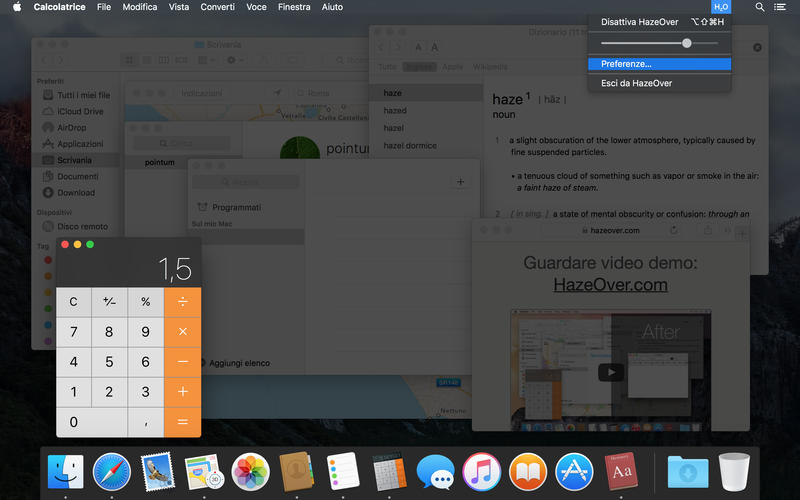Open the HazeOver menu bar icon

pyautogui.click(x=720, y=7)
